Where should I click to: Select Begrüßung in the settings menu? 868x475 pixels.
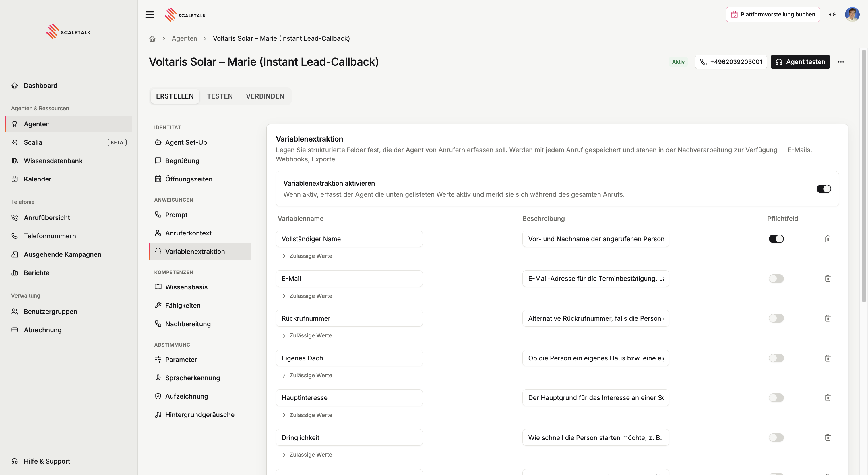tap(200, 161)
